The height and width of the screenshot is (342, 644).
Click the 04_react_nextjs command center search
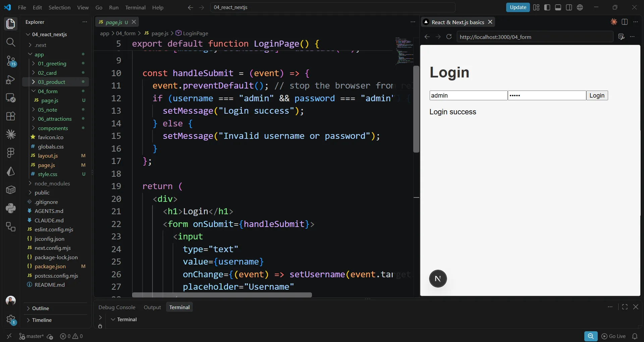333,7
